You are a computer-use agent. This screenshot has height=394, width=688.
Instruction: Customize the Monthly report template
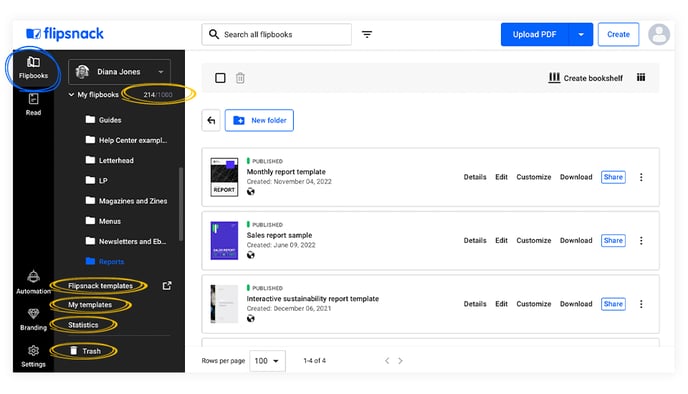pyautogui.click(x=534, y=177)
